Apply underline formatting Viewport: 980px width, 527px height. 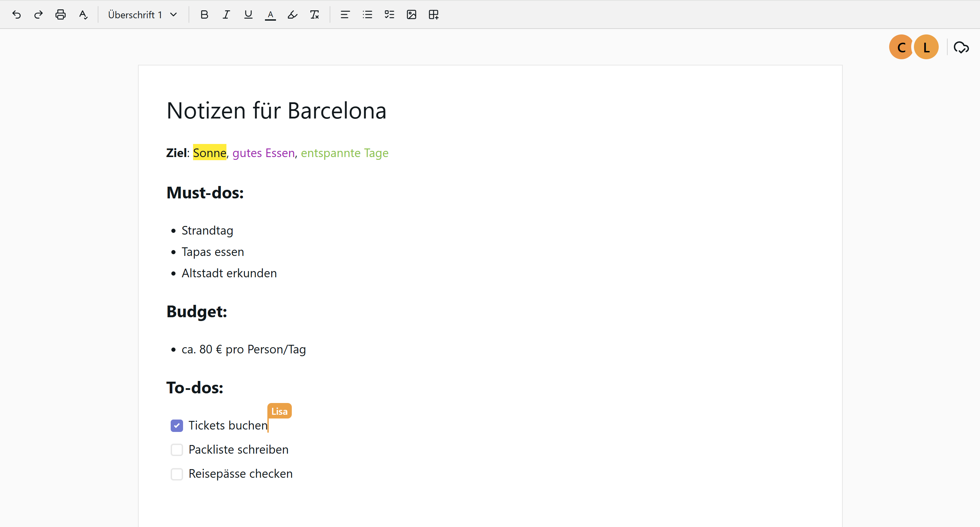point(248,14)
